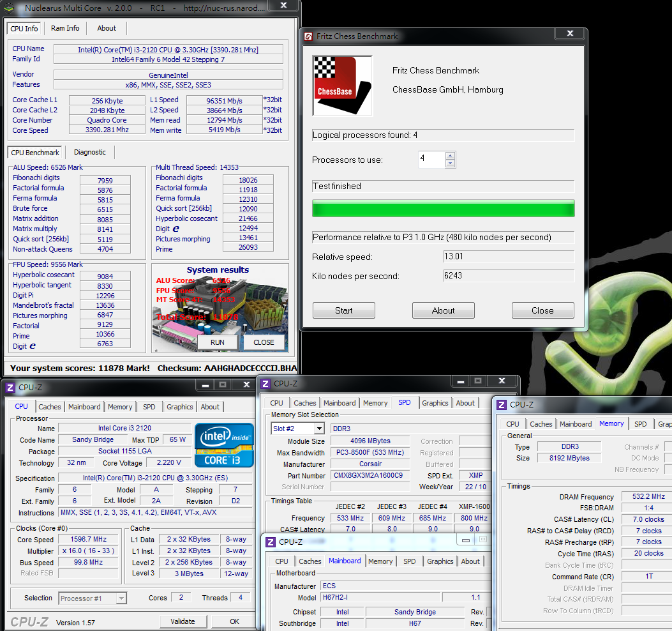Select the CPU Info tab in Nuclearus
Image resolution: width=672 pixels, height=631 pixels.
24,29
